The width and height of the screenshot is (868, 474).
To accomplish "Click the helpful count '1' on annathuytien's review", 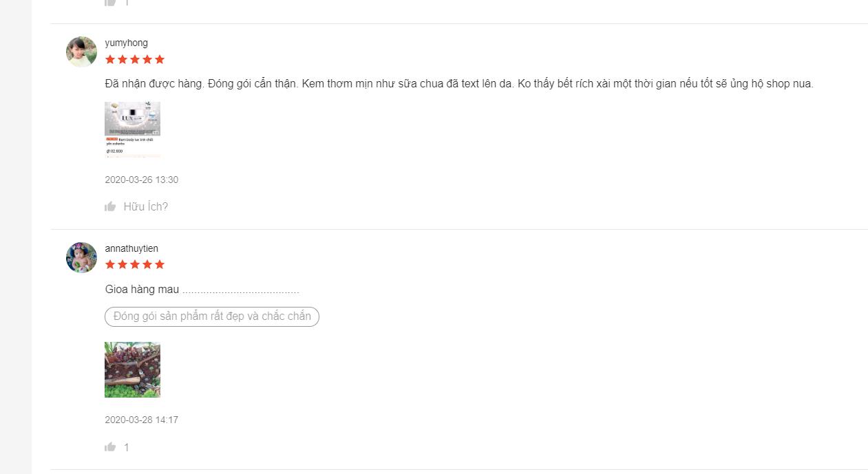I will 126,447.
